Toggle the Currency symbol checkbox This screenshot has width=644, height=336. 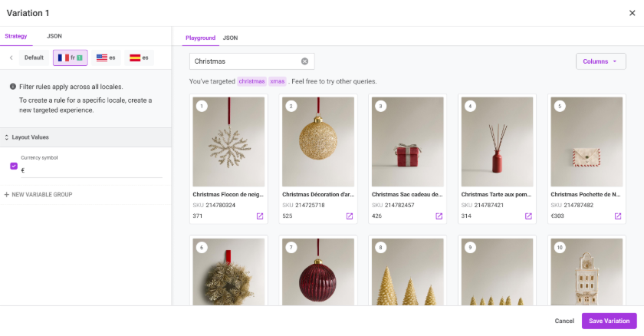(x=14, y=166)
